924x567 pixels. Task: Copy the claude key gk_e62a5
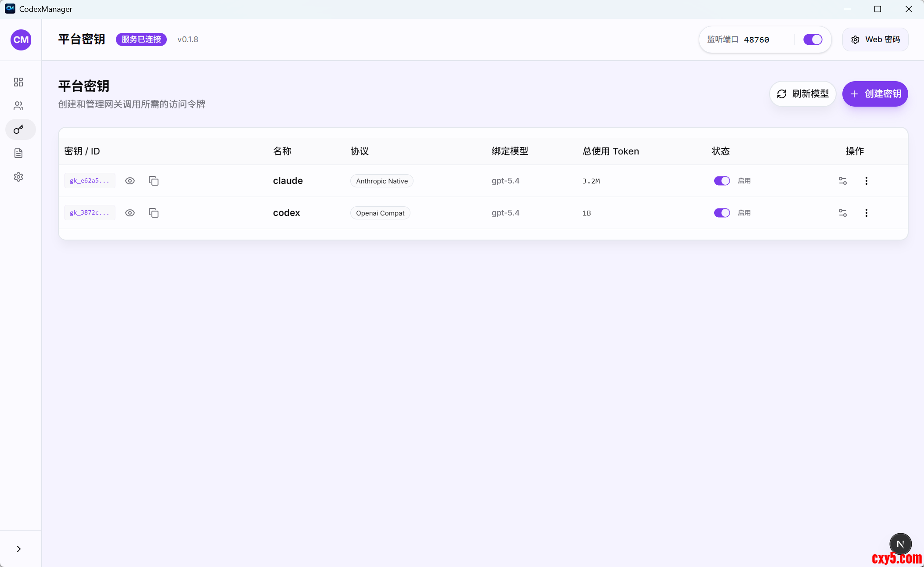154,181
